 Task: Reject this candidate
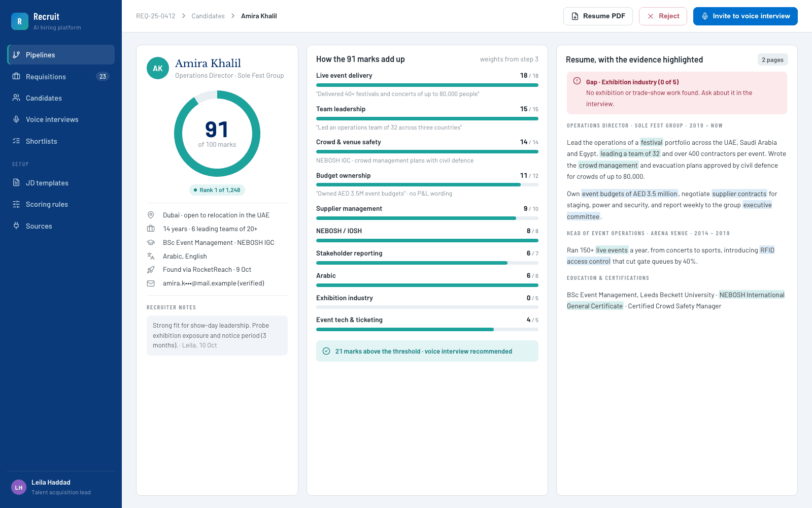(663, 16)
